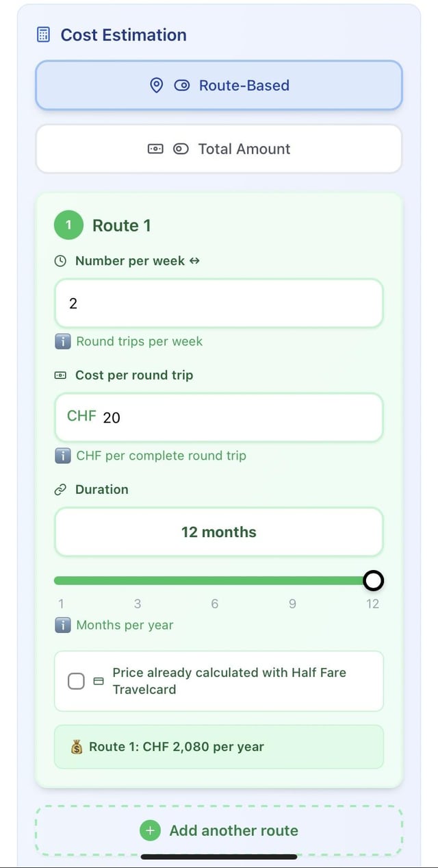Click the green Route 1 number badge
Screen dimensions: 438x868
(x=68, y=225)
